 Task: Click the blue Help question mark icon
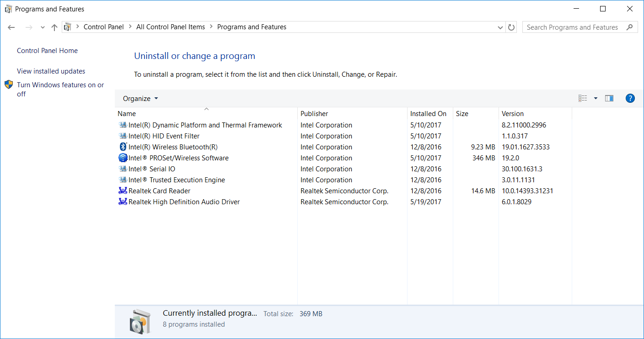630,98
